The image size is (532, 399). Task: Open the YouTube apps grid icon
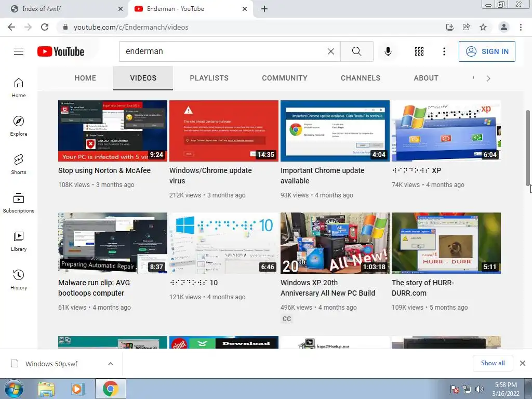[x=419, y=51]
